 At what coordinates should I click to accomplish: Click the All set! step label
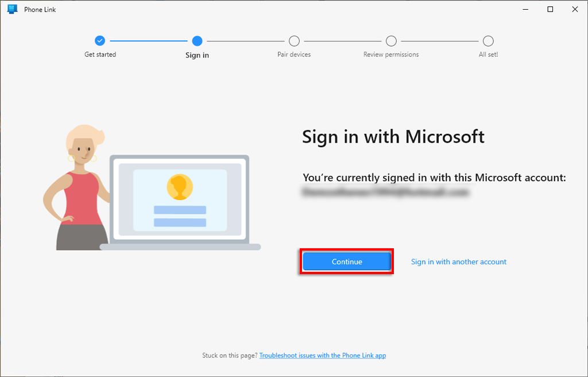488,55
